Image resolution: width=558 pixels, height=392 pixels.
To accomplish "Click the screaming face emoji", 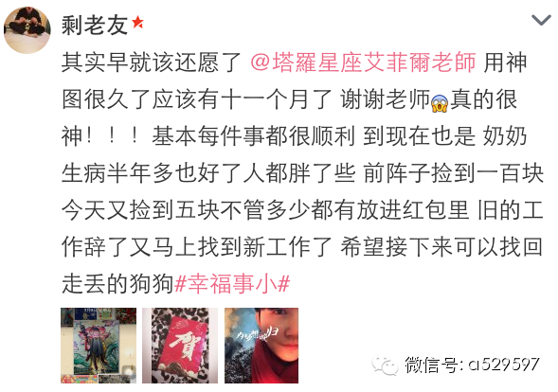I will (x=440, y=103).
